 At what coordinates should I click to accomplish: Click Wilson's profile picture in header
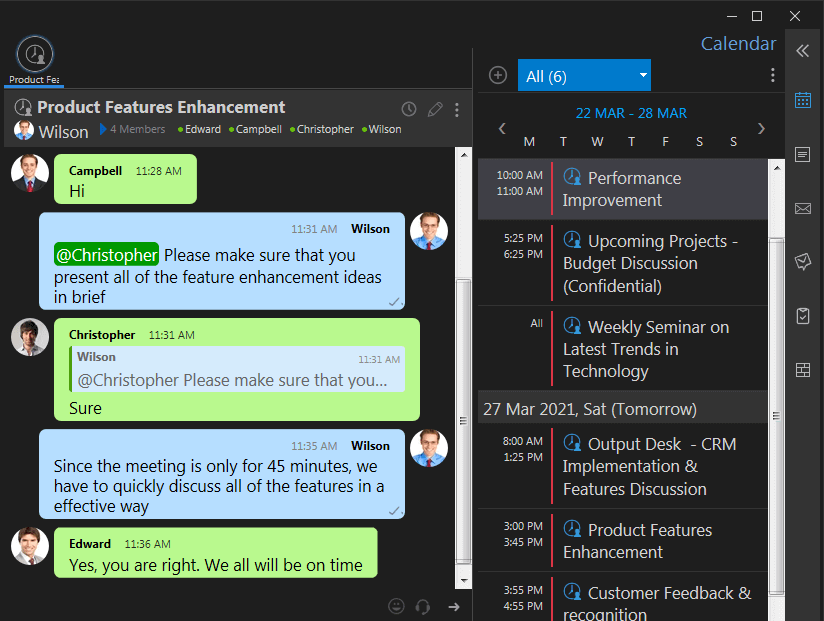tap(24, 130)
